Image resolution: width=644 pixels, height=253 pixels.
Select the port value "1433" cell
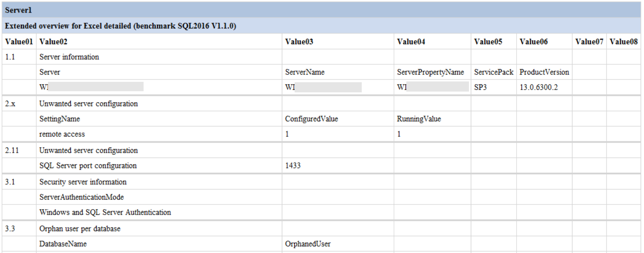click(293, 166)
